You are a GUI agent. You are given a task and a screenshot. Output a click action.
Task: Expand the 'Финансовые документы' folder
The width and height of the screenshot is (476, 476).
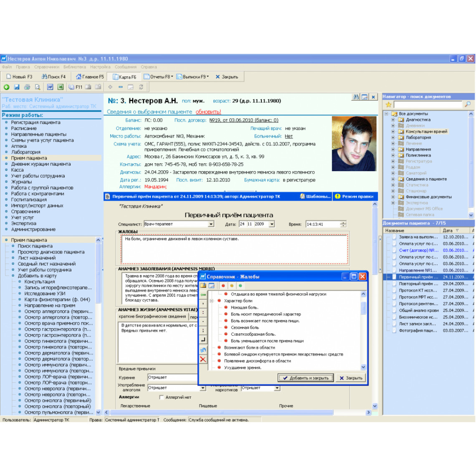[393, 197]
